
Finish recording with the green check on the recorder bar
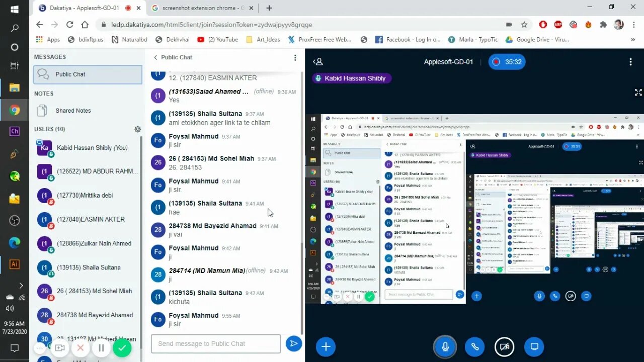(122, 348)
